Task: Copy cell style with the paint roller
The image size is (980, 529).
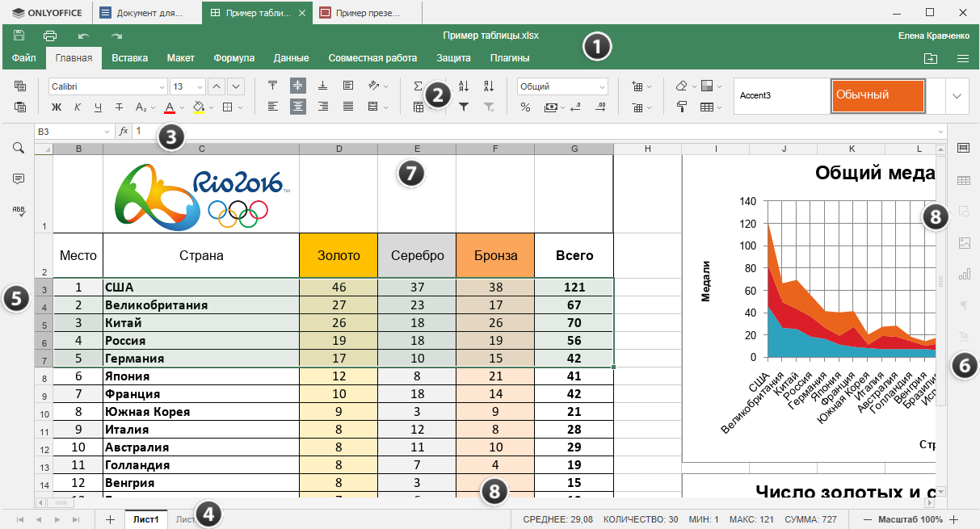Action: (x=681, y=107)
